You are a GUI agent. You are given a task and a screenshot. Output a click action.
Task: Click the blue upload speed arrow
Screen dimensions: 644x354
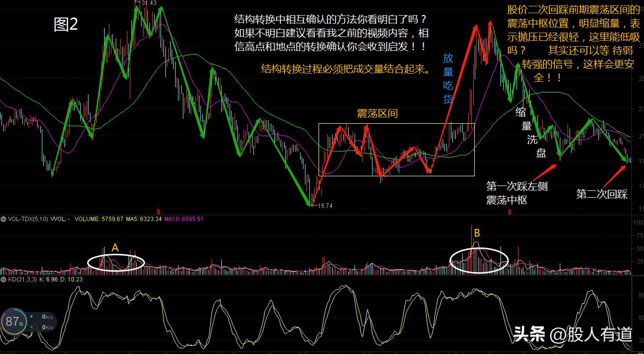click(32, 316)
